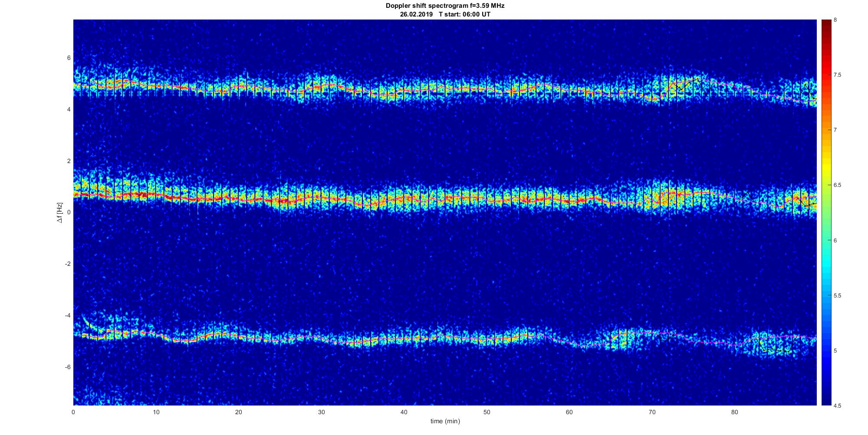Click colorbar tick label '4.5'
The width and height of the screenshot is (868, 435).
coord(838,406)
